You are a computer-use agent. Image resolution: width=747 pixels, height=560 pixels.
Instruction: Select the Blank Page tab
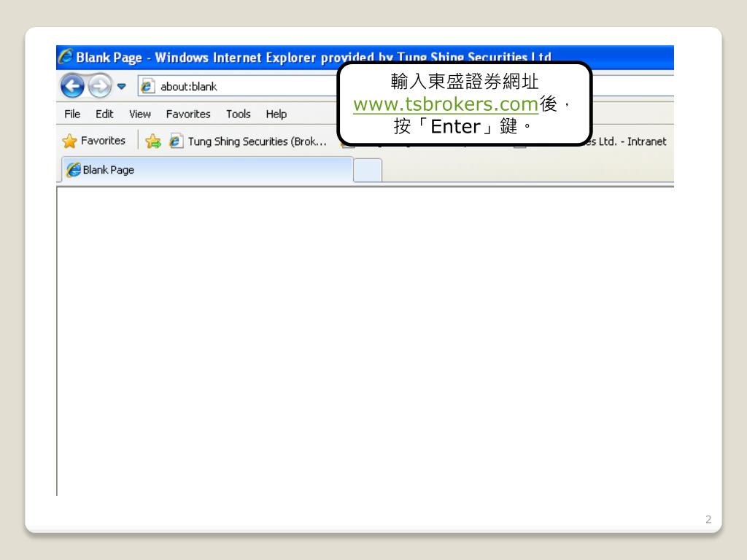click(x=208, y=170)
